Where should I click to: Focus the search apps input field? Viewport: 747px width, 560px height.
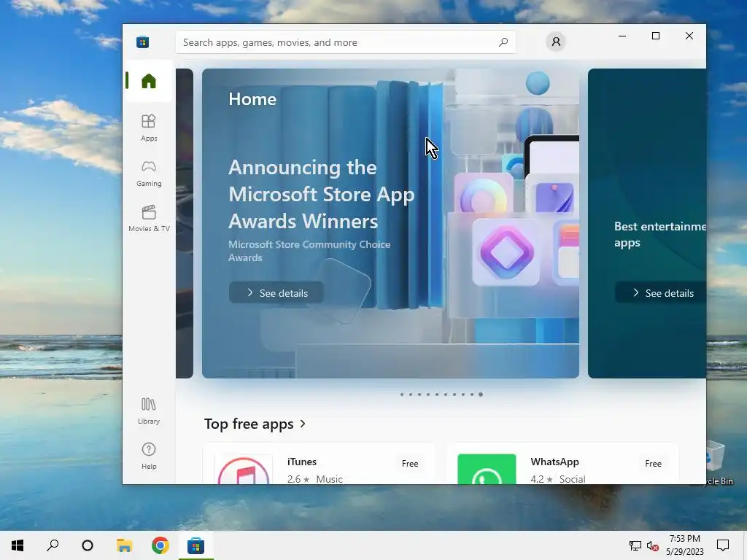click(x=346, y=42)
